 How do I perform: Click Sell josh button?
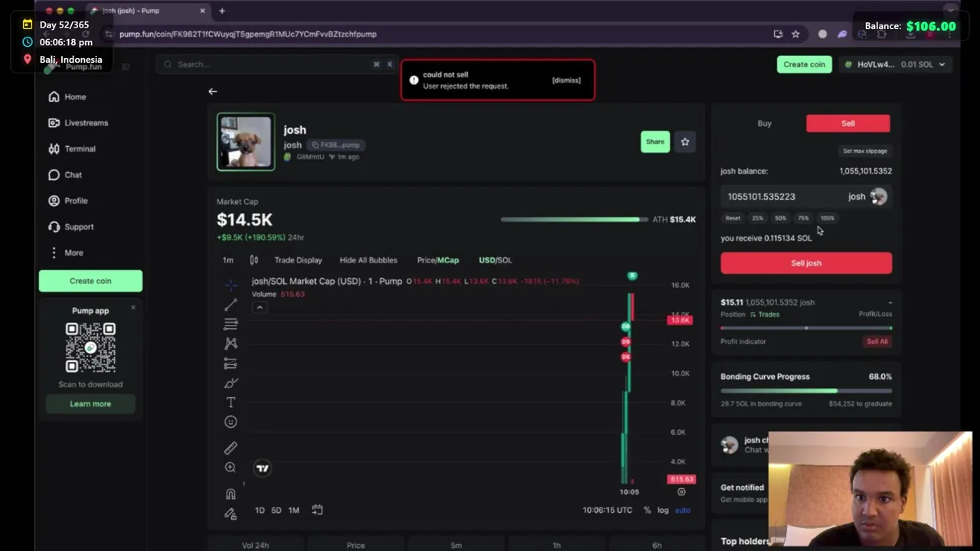806,263
